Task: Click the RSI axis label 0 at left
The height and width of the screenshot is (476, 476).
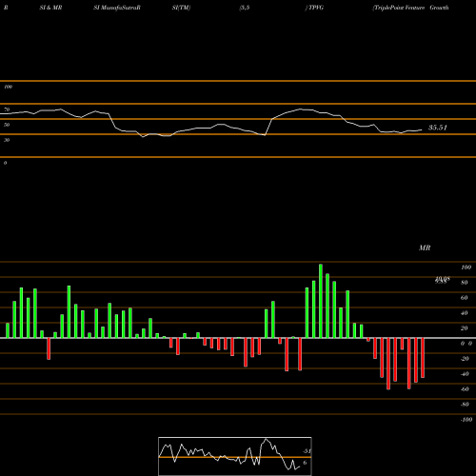Action: [5, 163]
